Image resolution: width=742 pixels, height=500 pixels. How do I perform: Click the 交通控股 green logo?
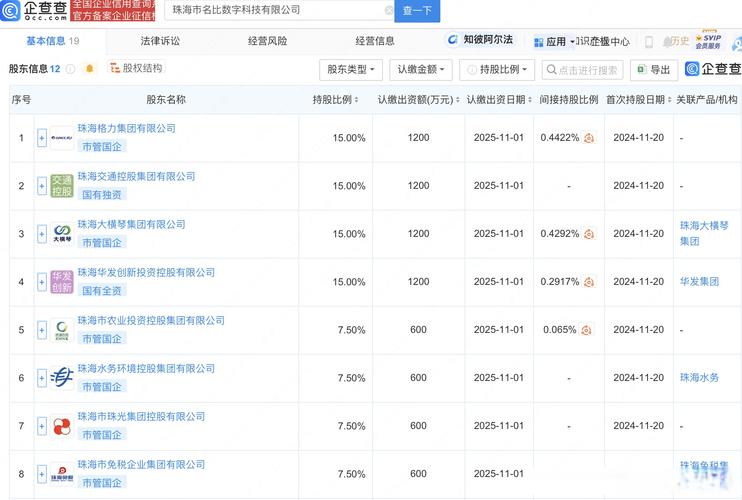[x=62, y=186]
